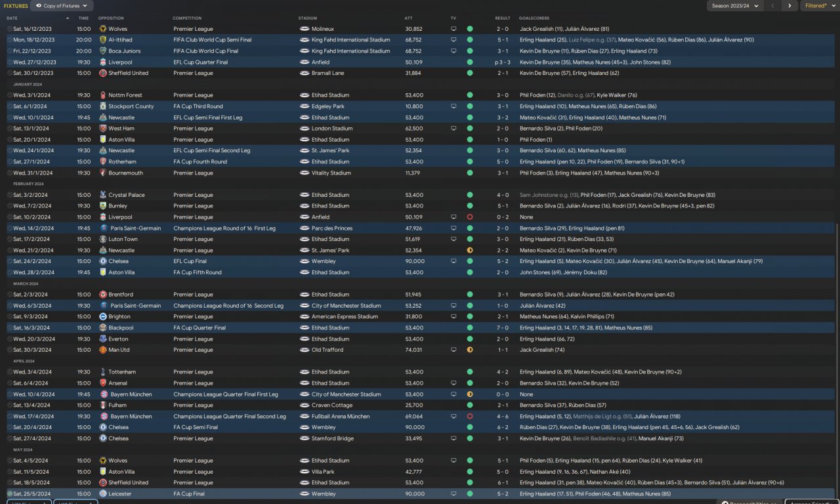Screen dimensions: 840x504
Task: Sort by the Att column header
Action: click(408, 18)
